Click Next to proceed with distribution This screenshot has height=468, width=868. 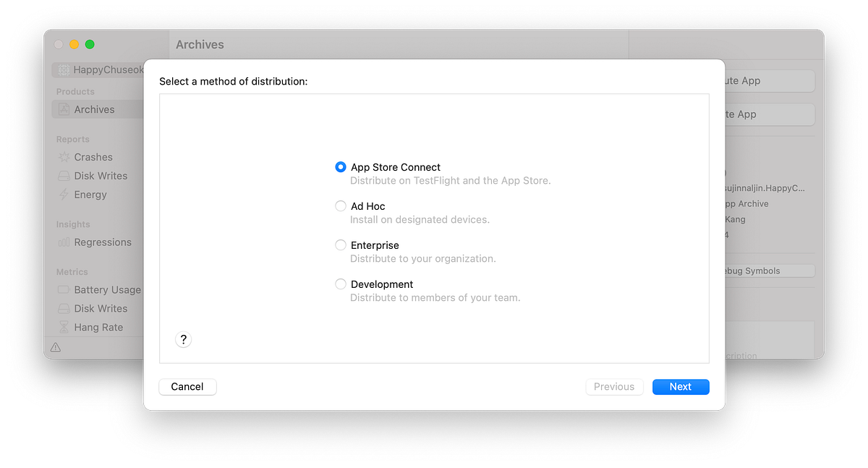(680, 386)
